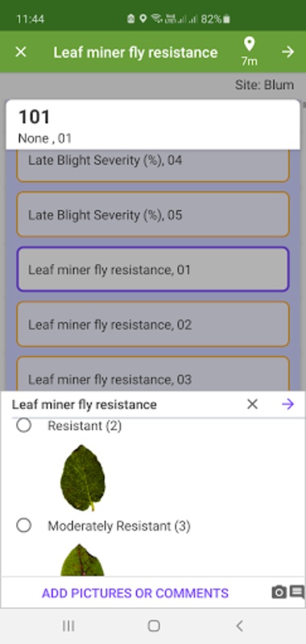
Task: Tap the Moderately Resistant leaf image
Action: [82, 559]
